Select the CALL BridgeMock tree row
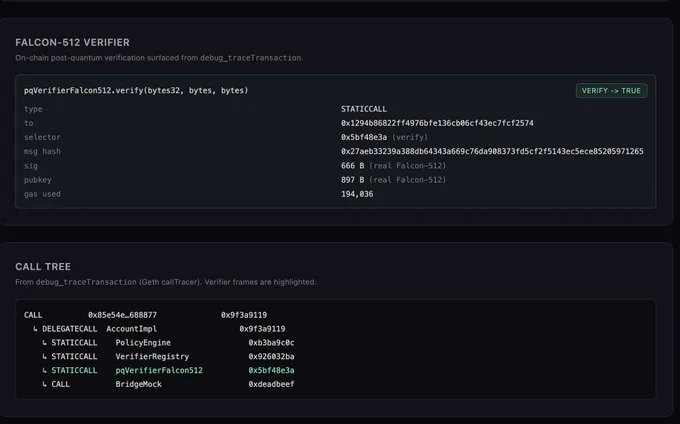Screen dimensions: 680x424 pyautogui.click(x=168, y=384)
